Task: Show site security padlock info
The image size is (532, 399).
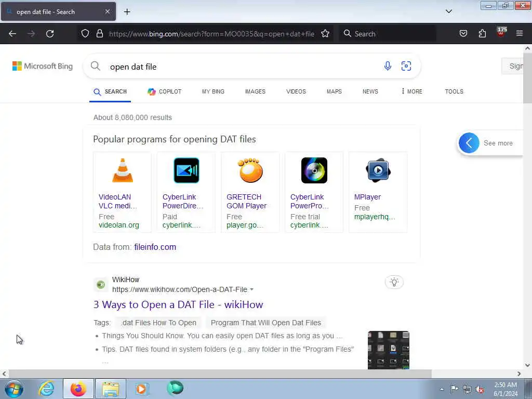Action: click(x=99, y=33)
